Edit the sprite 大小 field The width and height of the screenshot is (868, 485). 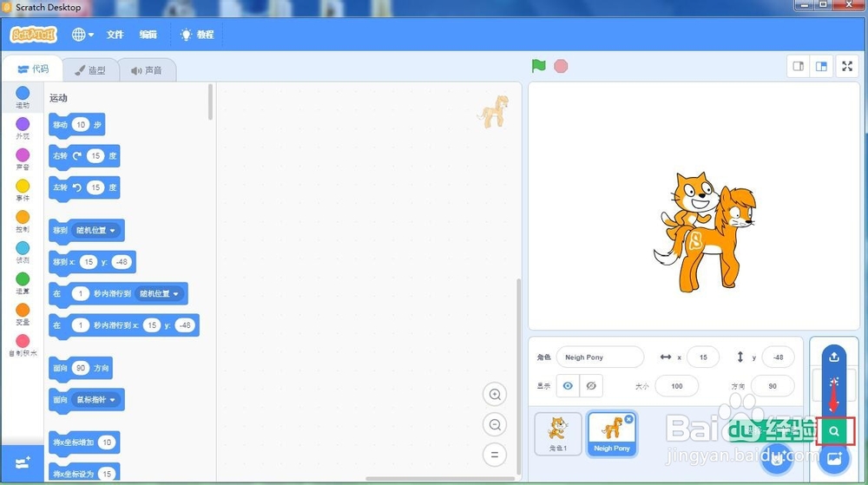(x=676, y=386)
